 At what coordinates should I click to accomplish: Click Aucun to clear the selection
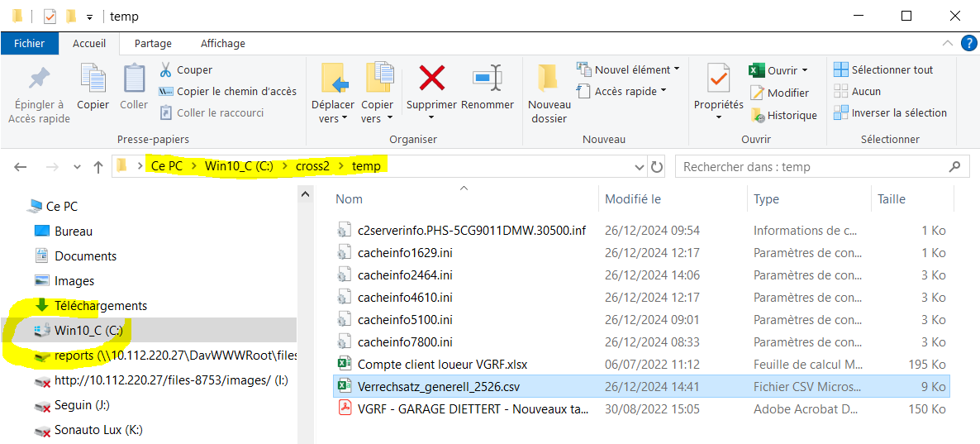[x=857, y=91]
